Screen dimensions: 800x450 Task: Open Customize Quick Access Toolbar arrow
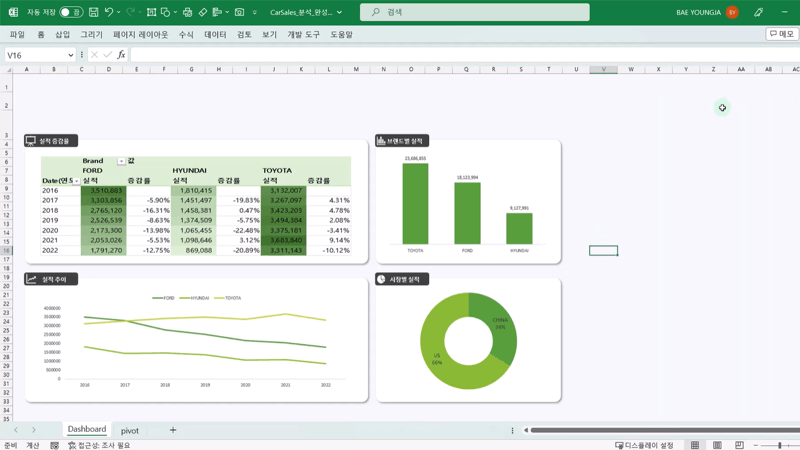pyautogui.click(x=255, y=12)
